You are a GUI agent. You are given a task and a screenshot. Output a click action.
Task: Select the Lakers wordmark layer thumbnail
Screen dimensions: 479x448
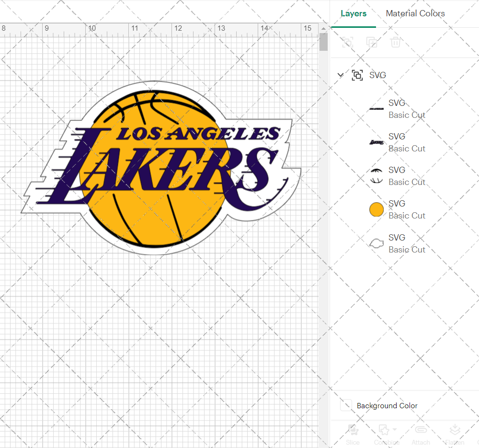tap(376, 142)
